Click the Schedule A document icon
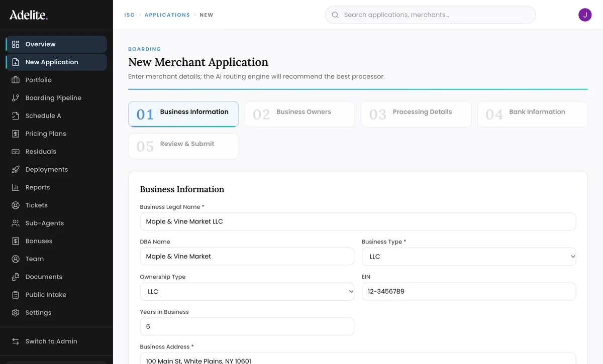 coord(16,116)
